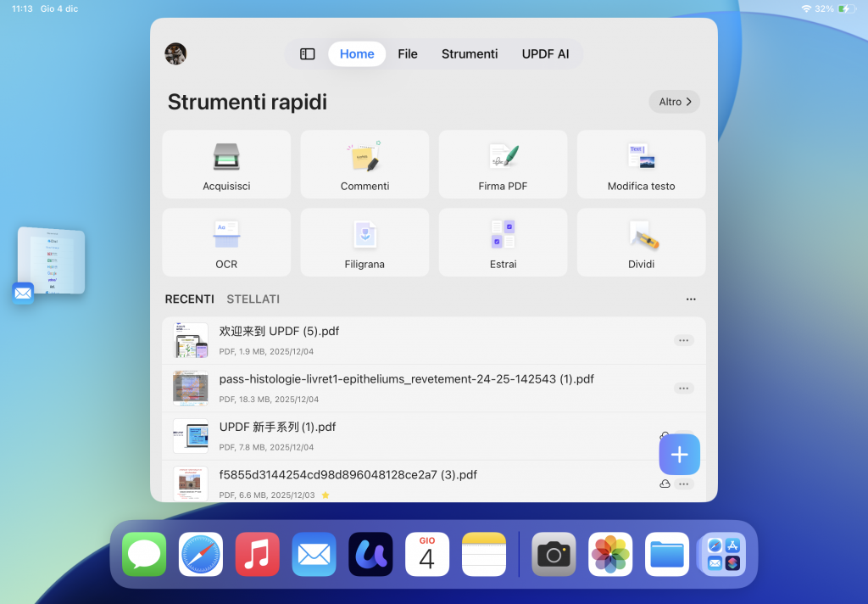Viewport: 868px width, 604px height.
Task: Switch to the Strumenti tab
Action: coord(470,53)
